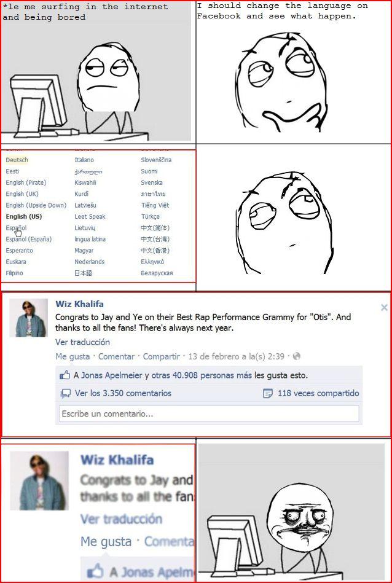The image size is (392, 583).
Task: Click the comment bubble icon
Action: pos(66,393)
